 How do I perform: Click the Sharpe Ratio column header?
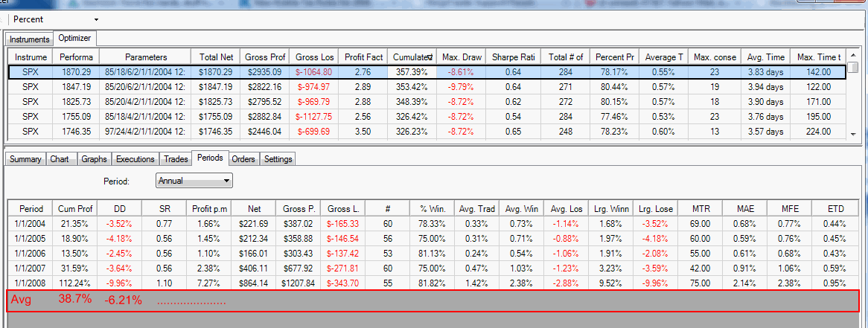tap(511, 57)
